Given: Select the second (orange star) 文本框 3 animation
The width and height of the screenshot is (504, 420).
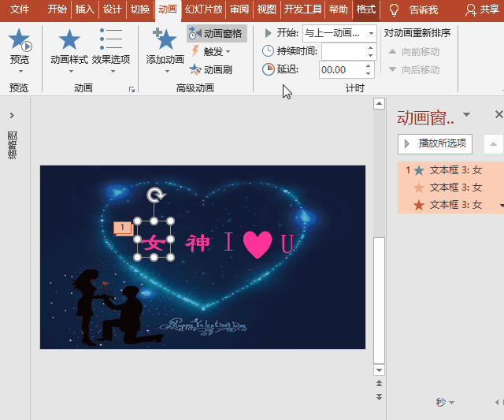Looking at the screenshot, I should pyautogui.click(x=450, y=188).
